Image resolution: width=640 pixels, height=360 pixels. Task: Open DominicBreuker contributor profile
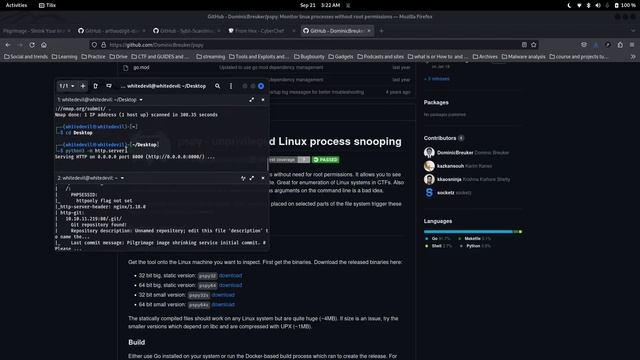(x=455, y=153)
